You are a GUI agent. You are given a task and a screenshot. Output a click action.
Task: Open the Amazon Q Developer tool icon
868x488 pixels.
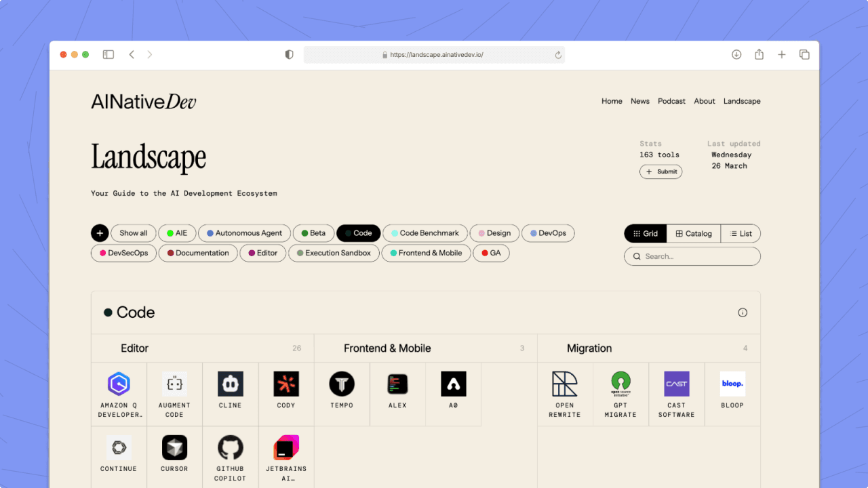119,384
